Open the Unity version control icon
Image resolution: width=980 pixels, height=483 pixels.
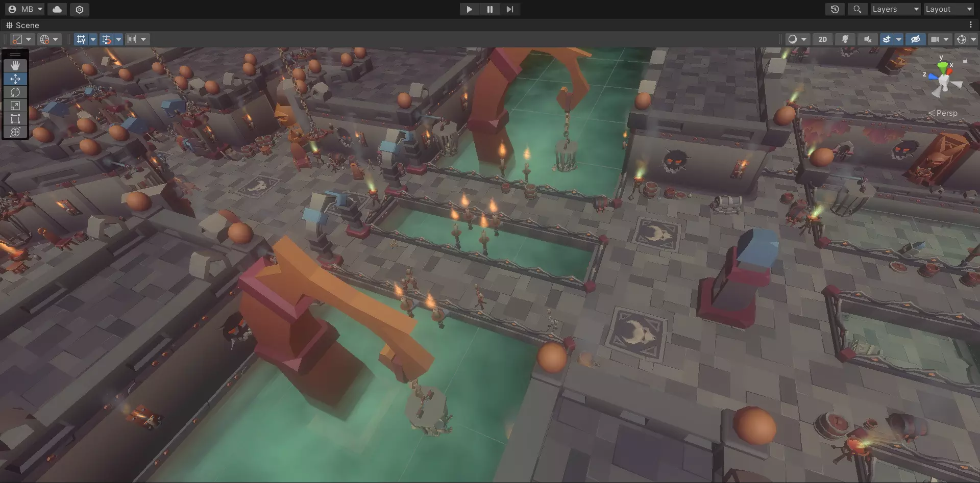click(80, 9)
